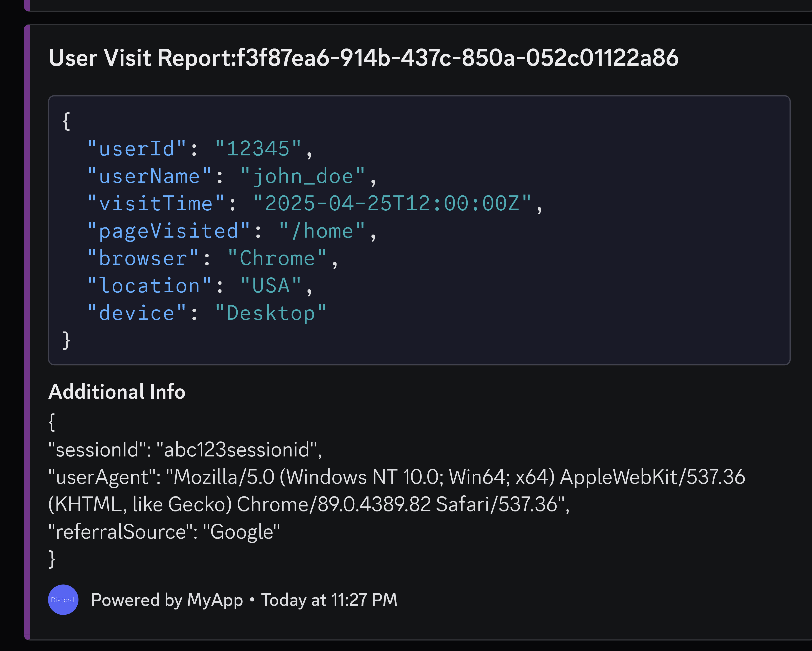Click the browser Chrome line
Viewport: 812px width, 651px height.
(213, 258)
